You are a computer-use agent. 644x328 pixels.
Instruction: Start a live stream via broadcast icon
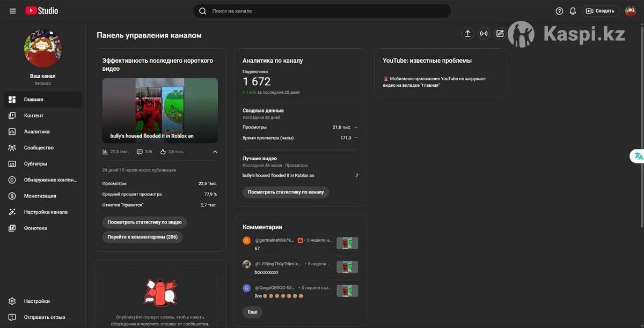pyautogui.click(x=484, y=34)
